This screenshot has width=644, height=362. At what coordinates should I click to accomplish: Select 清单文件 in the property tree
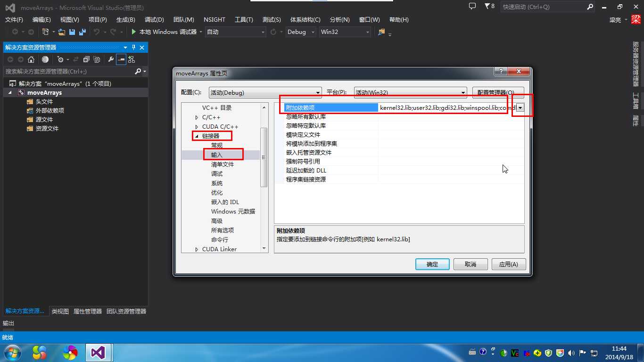(223, 165)
